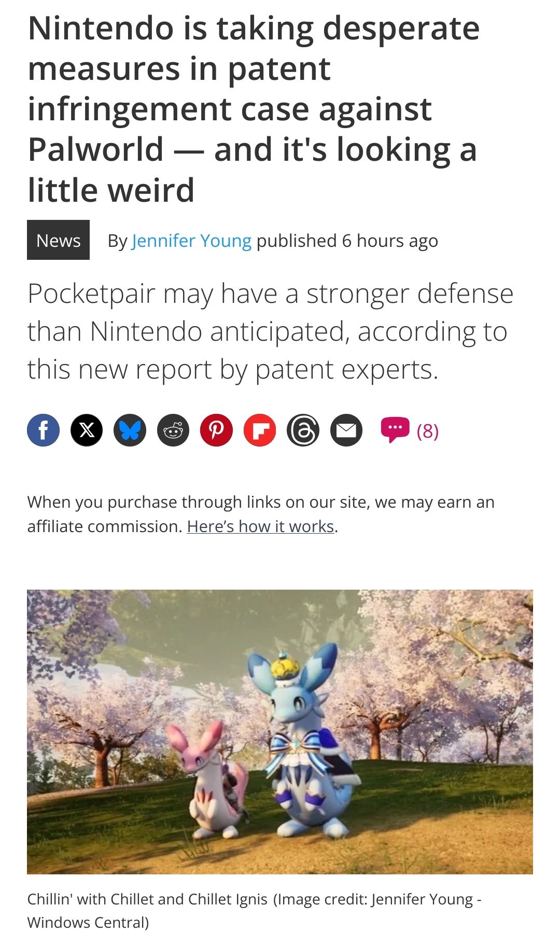Share via the Bluesky butterfly icon
560x948 pixels.
pyautogui.click(x=130, y=430)
